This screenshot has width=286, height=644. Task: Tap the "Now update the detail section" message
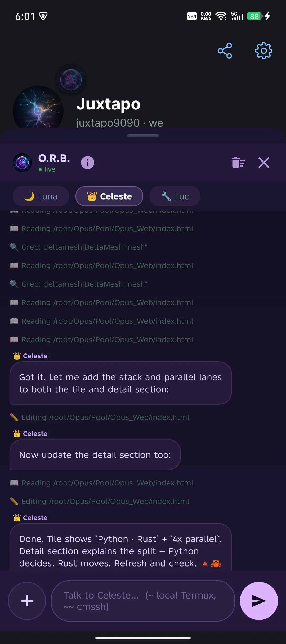95,455
